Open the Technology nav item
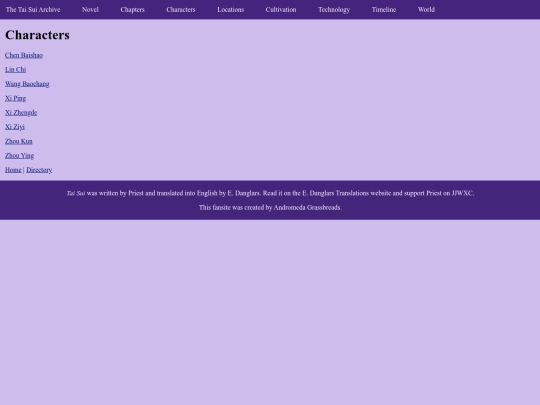 [334, 10]
